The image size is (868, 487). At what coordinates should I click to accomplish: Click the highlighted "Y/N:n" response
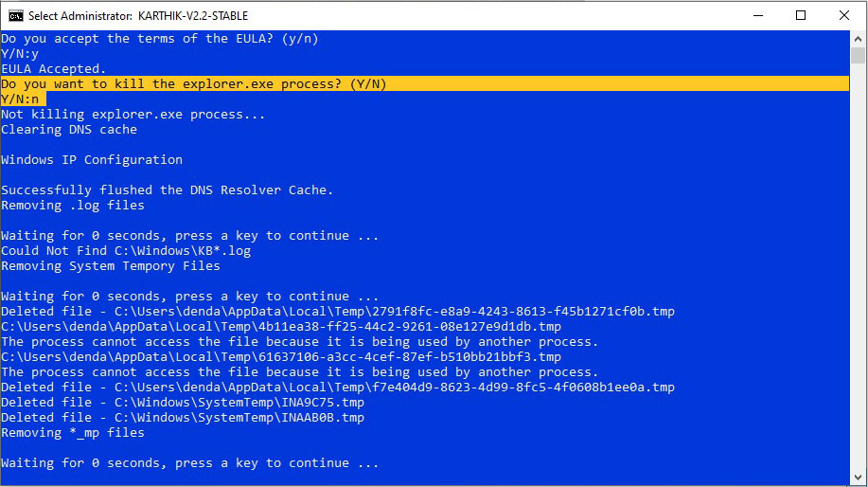click(x=23, y=99)
